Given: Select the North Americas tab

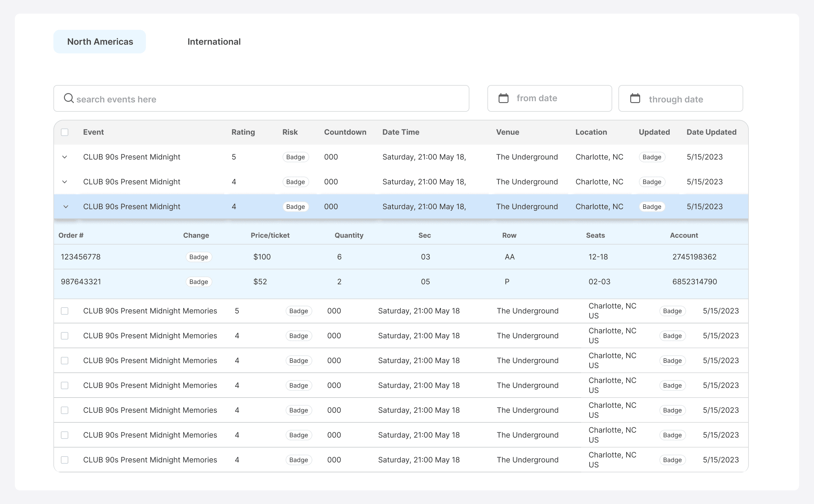Looking at the screenshot, I should pyautogui.click(x=100, y=42).
